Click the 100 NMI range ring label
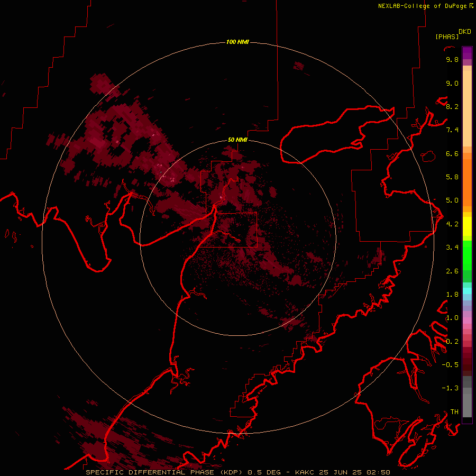The height and width of the screenshot is (476, 476). [x=237, y=42]
